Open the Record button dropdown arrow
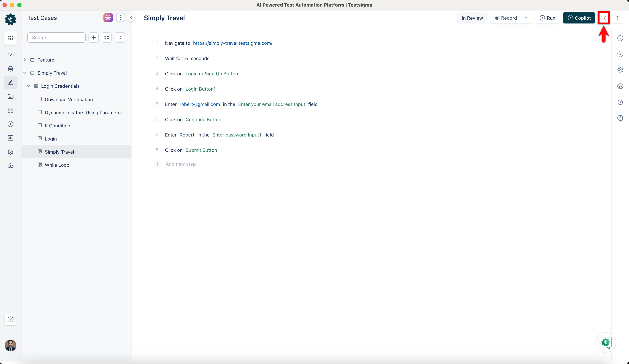Screen dimensions: 629x364 coord(526,18)
